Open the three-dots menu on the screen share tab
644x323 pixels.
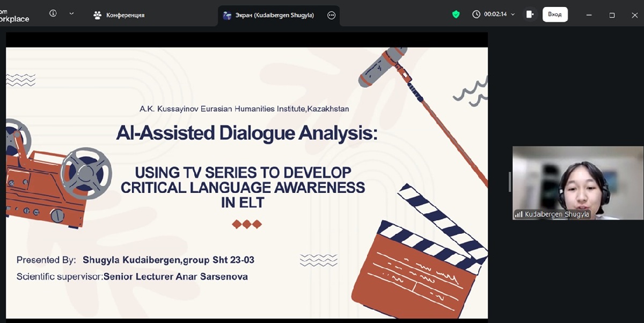(x=331, y=15)
